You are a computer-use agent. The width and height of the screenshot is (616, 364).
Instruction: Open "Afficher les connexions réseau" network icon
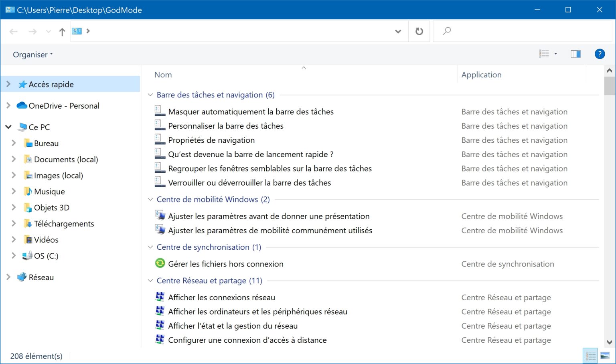[160, 296]
